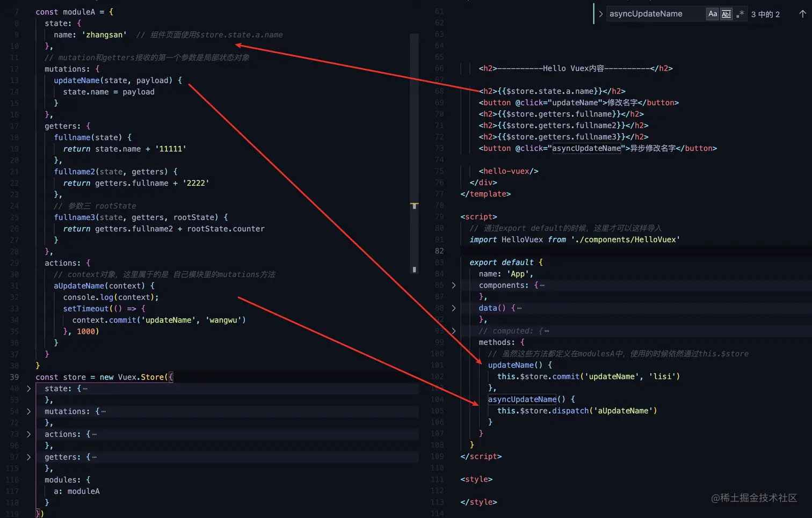The width and height of the screenshot is (812, 518).
Task: Click 'setTimeout(() => {' line
Action: [x=104, y=309]
